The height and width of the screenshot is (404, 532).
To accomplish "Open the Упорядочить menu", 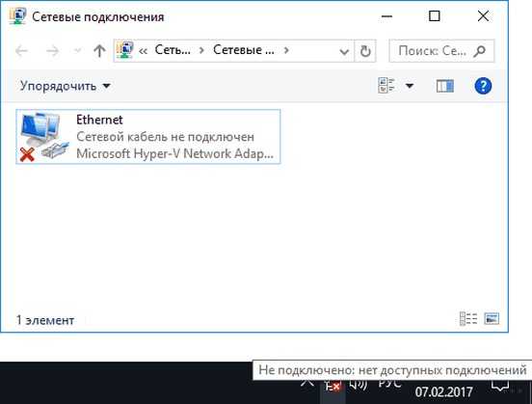I will tap(65, 86).
